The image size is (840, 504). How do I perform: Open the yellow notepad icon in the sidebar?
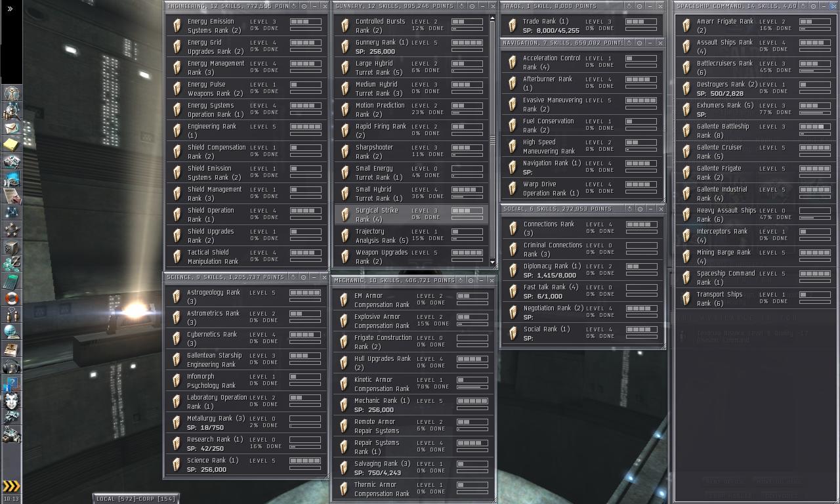tap(11, 144)
